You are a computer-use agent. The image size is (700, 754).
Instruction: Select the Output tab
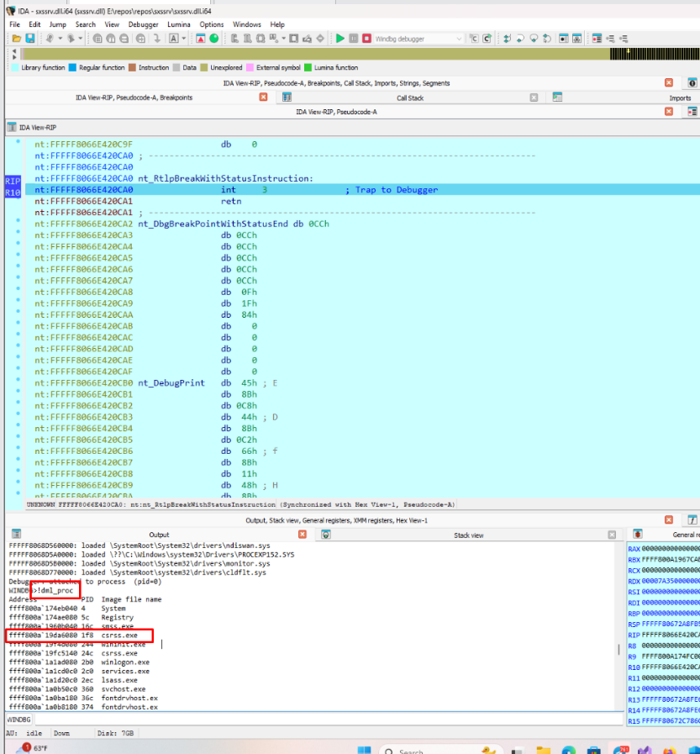pyautogui.click(x=159, y=535)
